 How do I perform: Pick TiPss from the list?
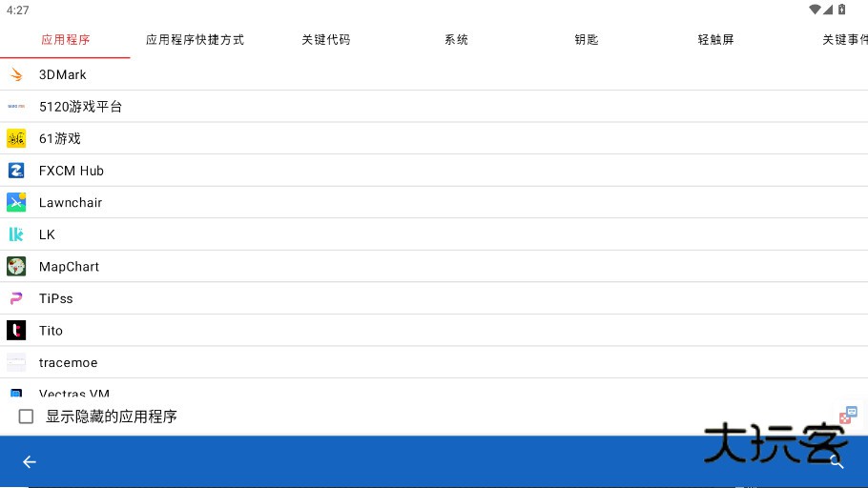tap(434, 298)
